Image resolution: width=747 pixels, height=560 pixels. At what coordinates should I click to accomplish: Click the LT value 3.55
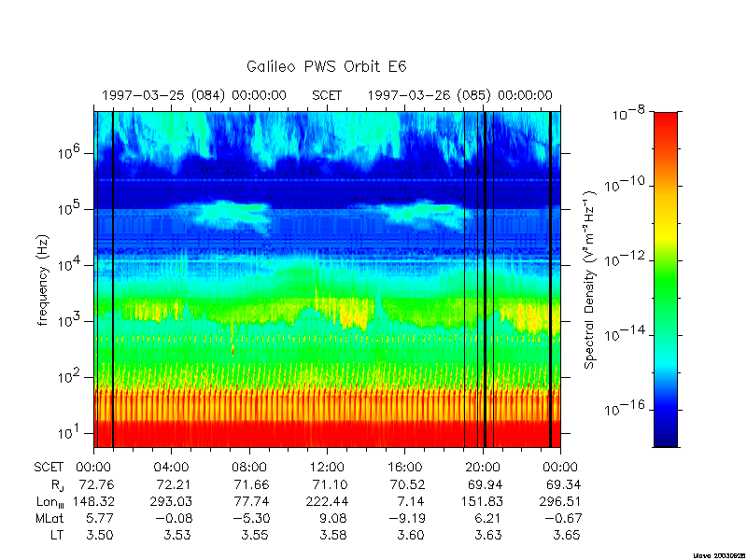click(255, 535)
